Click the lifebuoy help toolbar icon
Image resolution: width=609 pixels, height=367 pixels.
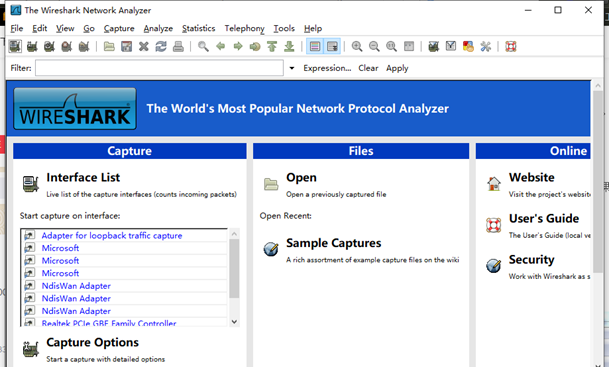(511, 47)
